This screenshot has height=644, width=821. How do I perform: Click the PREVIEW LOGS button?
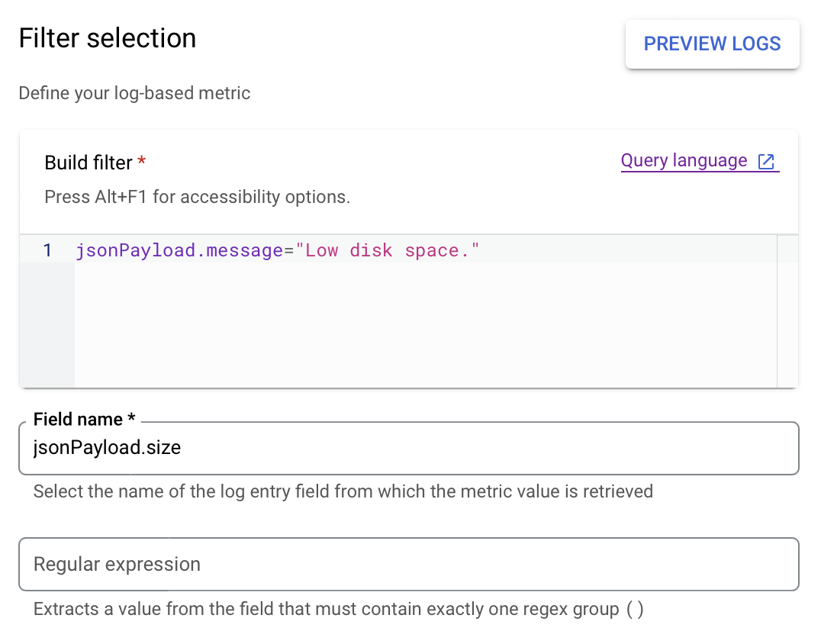click(x=712, y=44)
